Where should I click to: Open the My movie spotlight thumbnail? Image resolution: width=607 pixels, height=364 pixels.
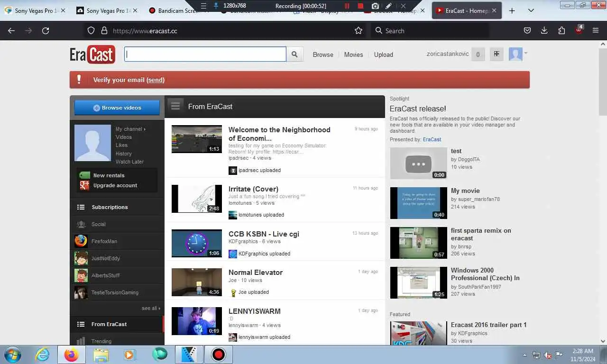418,203
